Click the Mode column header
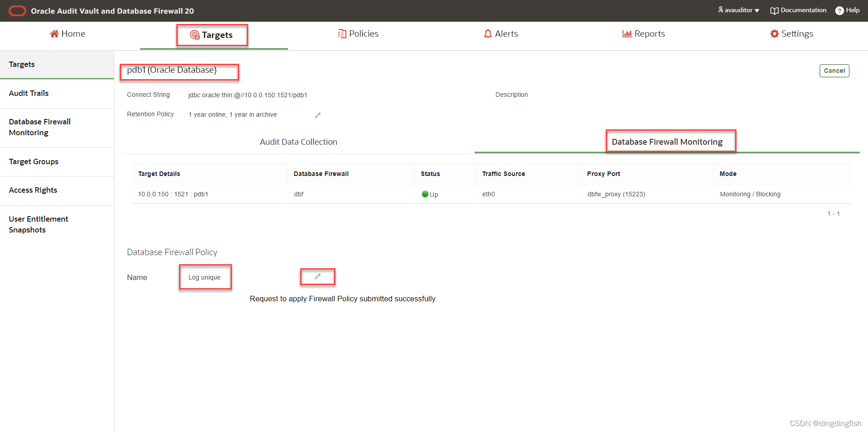This screenshot has height=432, width=868. [728, 174]
